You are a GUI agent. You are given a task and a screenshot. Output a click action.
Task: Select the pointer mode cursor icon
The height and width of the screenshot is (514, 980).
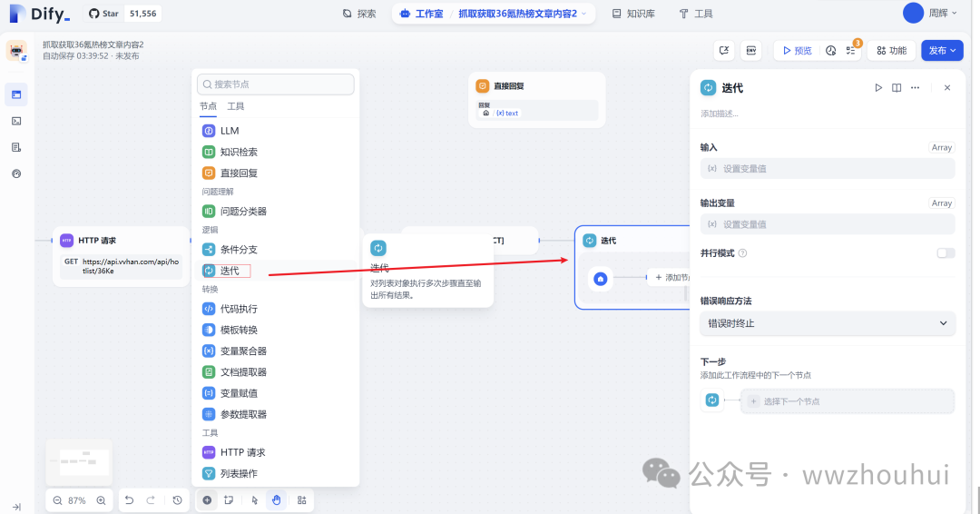coord(255,500)
